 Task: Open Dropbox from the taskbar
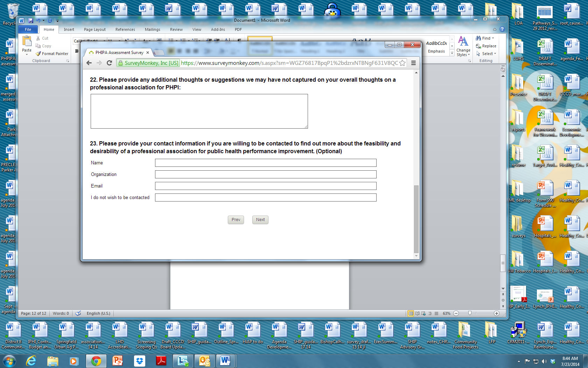coord(140,361)
